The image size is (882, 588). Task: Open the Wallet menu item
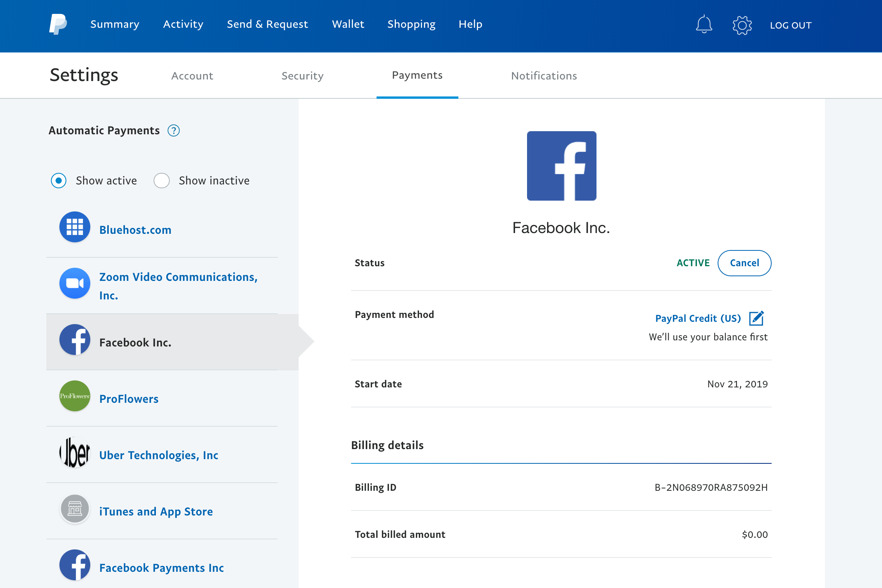348,24
